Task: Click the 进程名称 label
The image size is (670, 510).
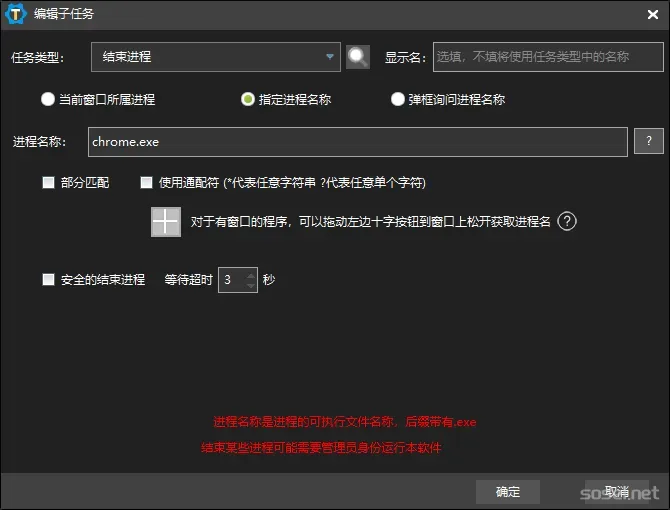Action: (39, 142)
